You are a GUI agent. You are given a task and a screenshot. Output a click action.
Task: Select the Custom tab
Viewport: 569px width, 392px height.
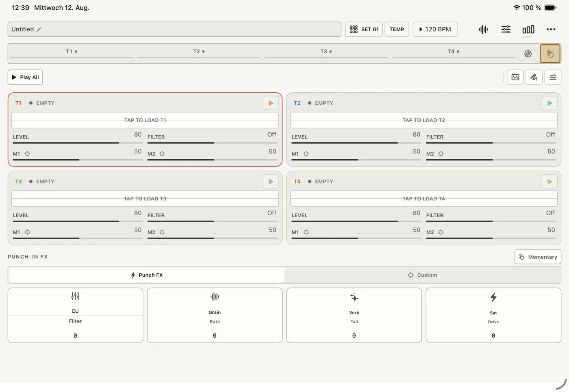(423, 275)
